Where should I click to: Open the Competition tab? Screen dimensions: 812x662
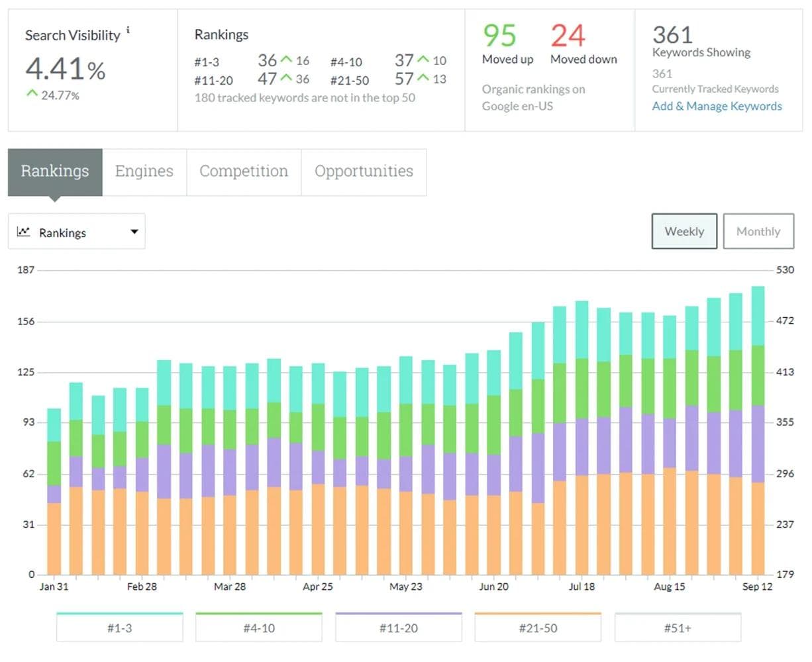244,171
